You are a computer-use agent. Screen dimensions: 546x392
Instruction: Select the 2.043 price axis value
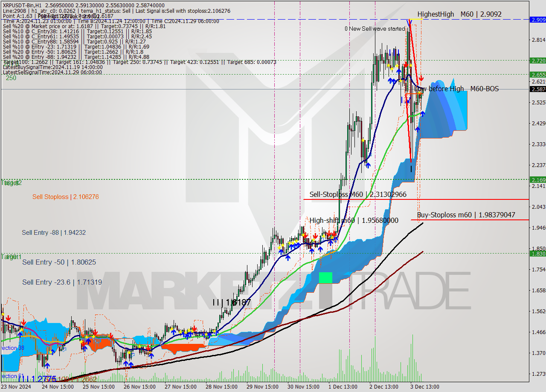[538, 207]
